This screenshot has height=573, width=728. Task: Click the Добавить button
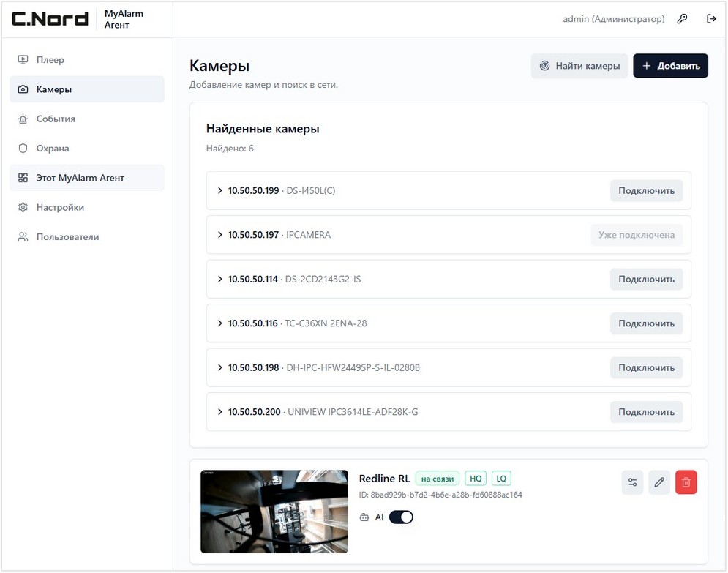click(670, 66)
